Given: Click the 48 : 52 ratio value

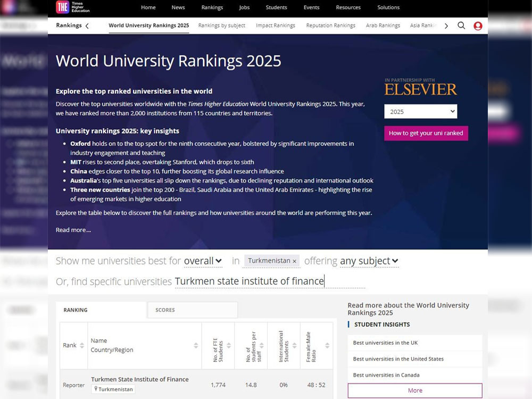Looking at the screenshot, I should click(316, 385).
